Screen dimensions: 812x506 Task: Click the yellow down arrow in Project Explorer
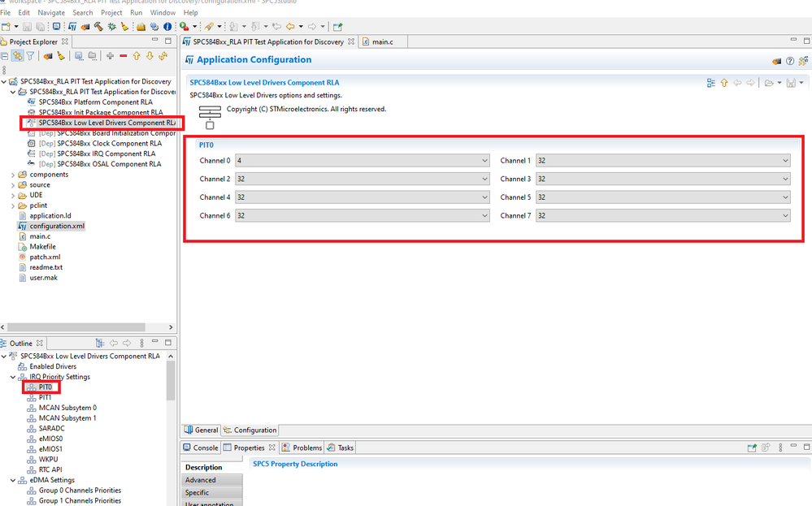(150, 56)
